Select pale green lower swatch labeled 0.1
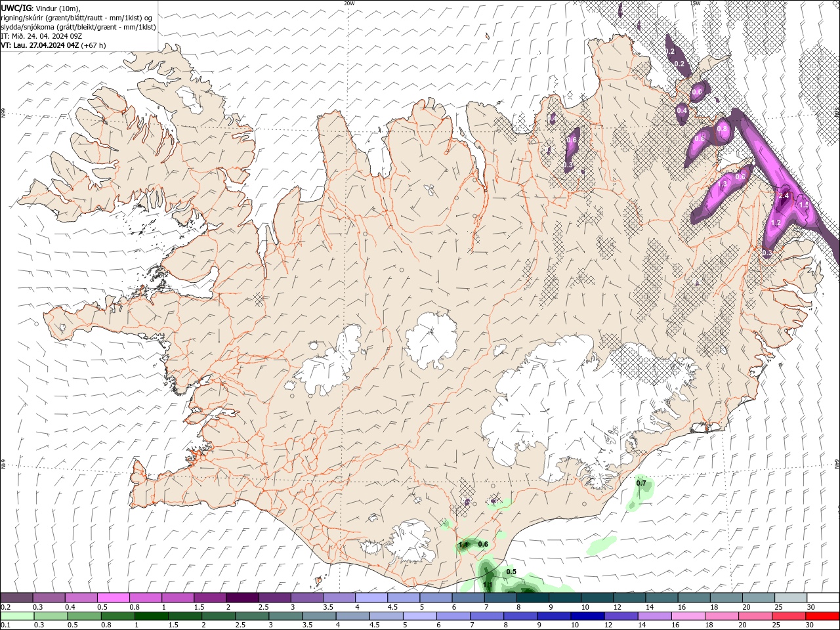Image resolution: width=840 pixels, height=630 pixels. (16, 616)
